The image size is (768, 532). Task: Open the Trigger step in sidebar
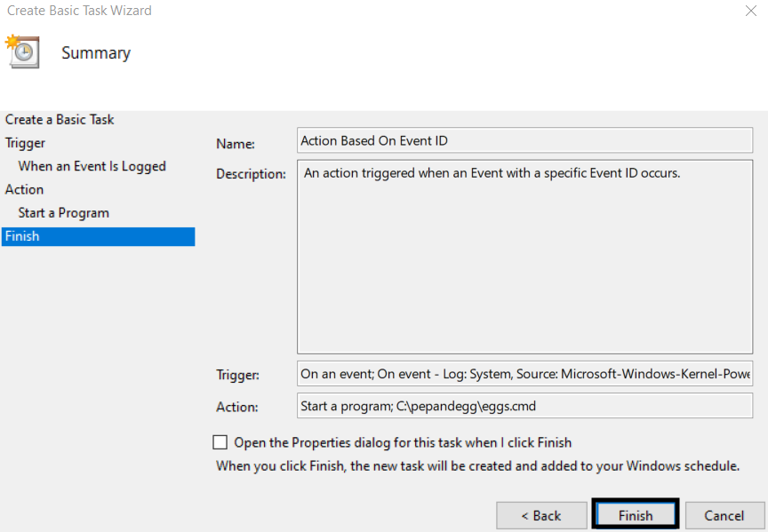click(x=25, y=143)
